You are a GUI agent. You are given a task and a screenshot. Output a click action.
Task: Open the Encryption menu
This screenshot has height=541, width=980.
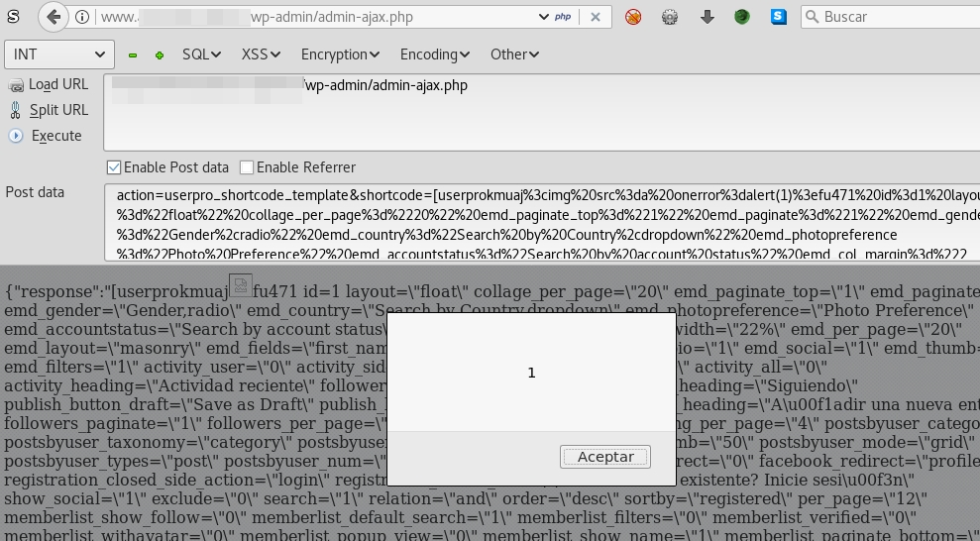click(x=340, y=54)
